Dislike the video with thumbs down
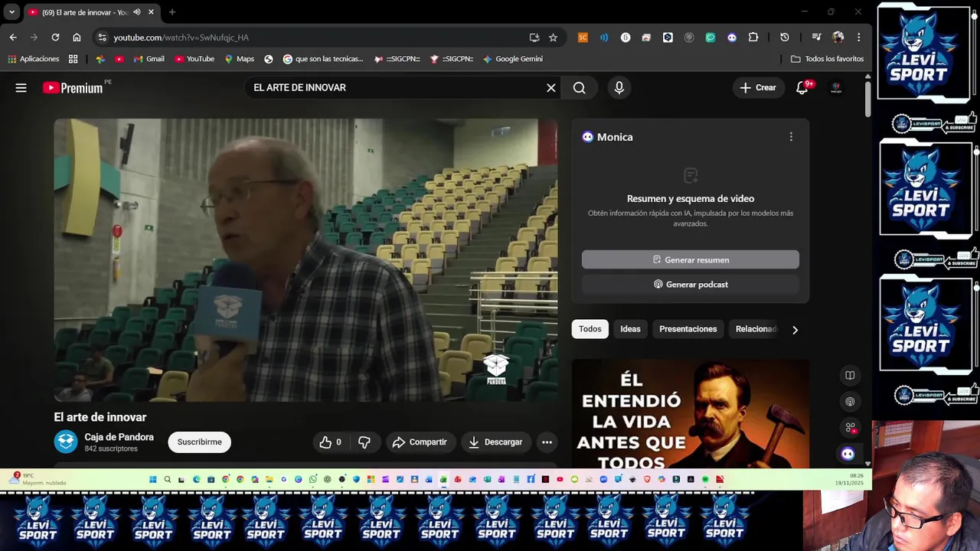Image resolution: width=980 pixels, height=551 pixels. tap(364, 442)
